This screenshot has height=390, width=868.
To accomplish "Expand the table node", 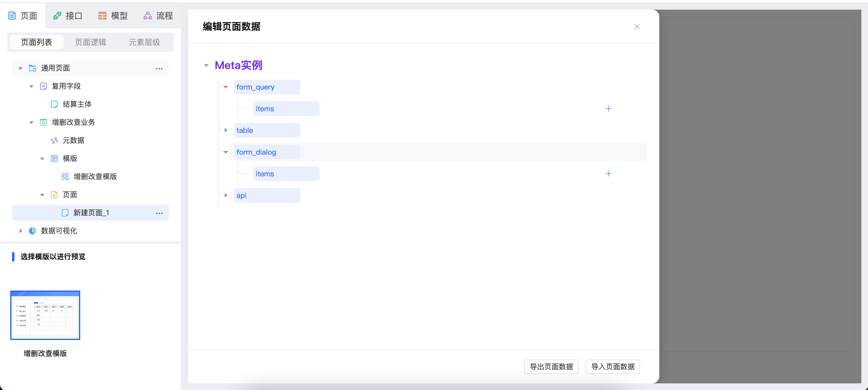I will [226, 130].
